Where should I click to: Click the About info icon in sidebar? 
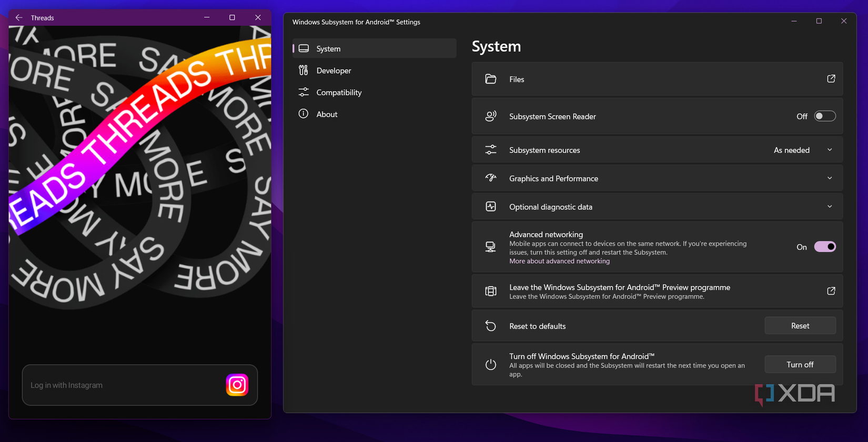click(304, 114)
